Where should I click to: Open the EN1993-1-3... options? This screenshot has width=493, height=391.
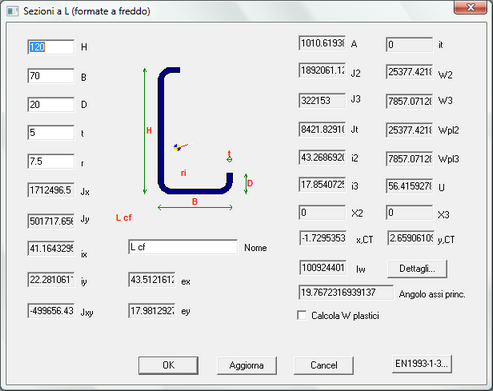coord(422,364)
